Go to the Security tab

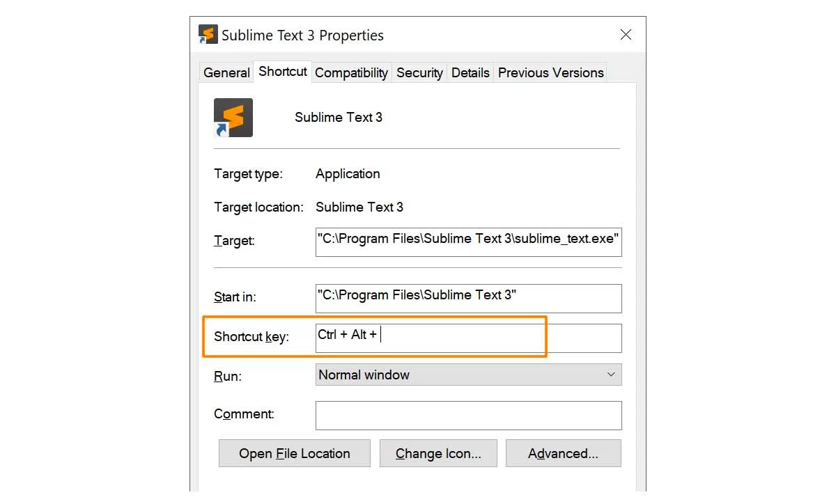click(419, 72)
